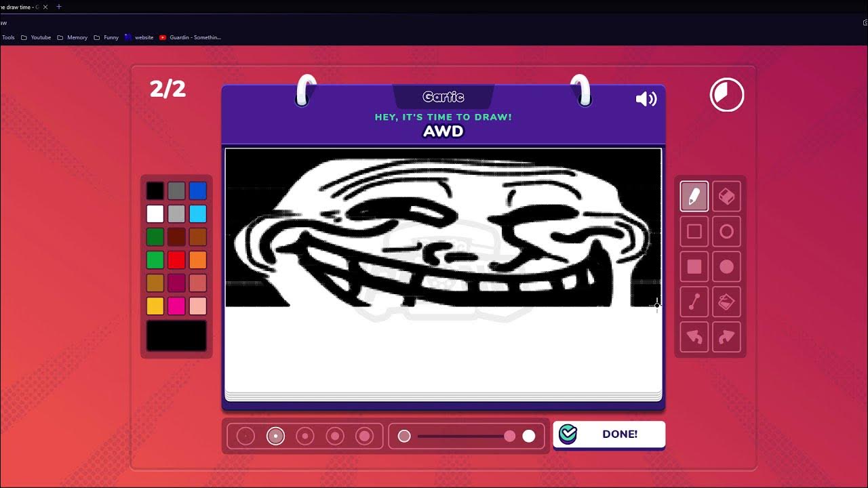Set opacity to minimum via left circle
Image resolution: width=868 pixels, height=488 pixels.
[x=404, y=436]
